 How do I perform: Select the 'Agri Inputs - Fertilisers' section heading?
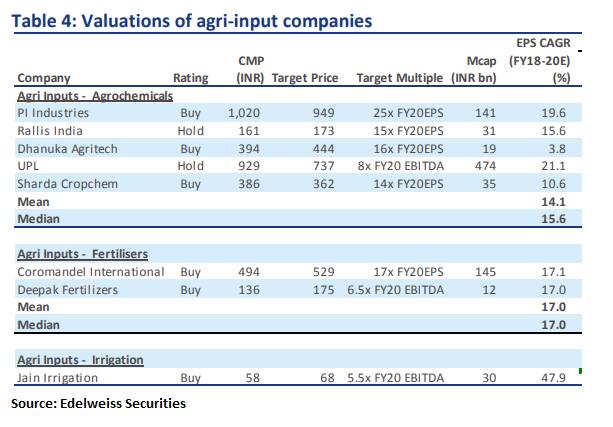tap(86, 254)
